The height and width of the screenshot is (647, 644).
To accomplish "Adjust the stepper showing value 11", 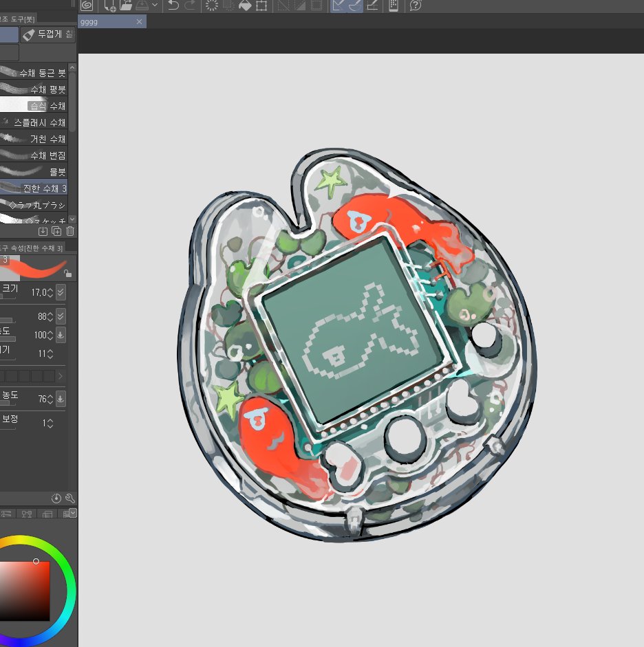I will pos(50,353).
